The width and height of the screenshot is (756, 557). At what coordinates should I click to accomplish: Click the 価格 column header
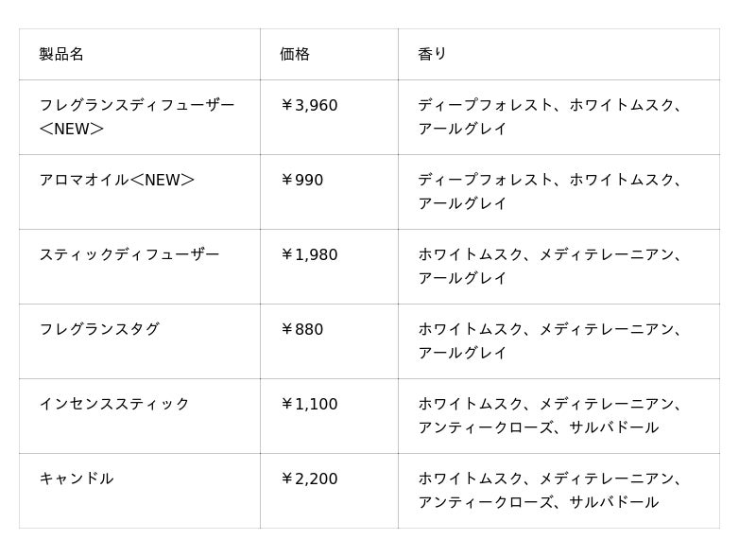[295, 54]
